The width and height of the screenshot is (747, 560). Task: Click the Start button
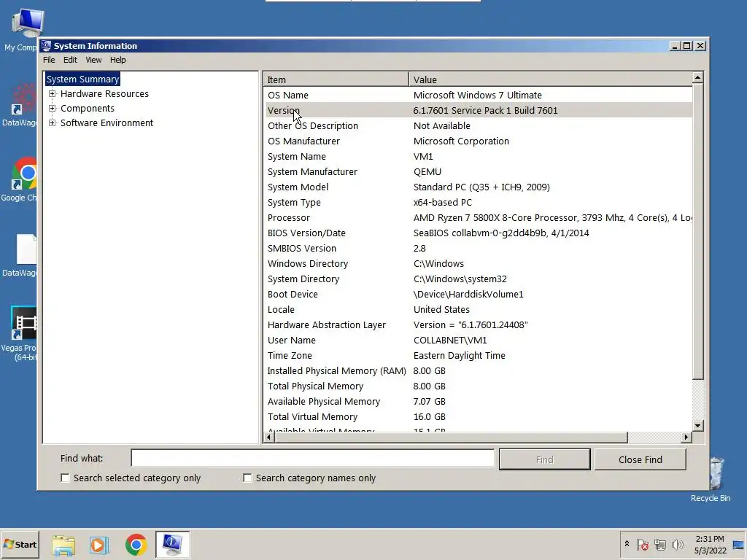click(20, 544)
